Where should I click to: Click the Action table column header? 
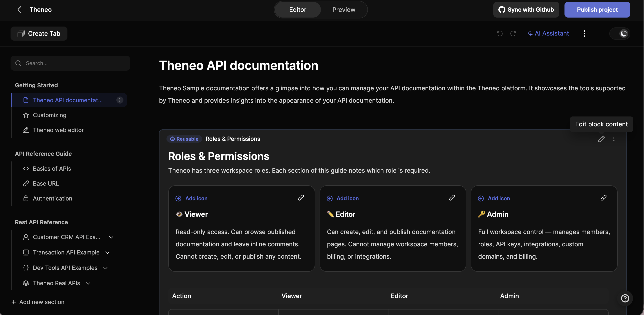(x=181, y=296)
